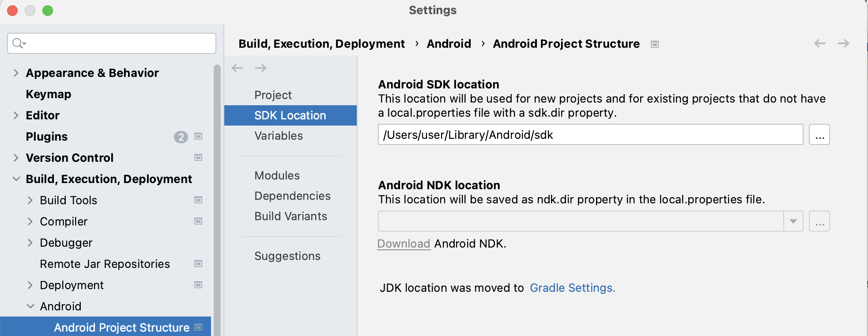Expand Appearance & Behavior section

16,73
